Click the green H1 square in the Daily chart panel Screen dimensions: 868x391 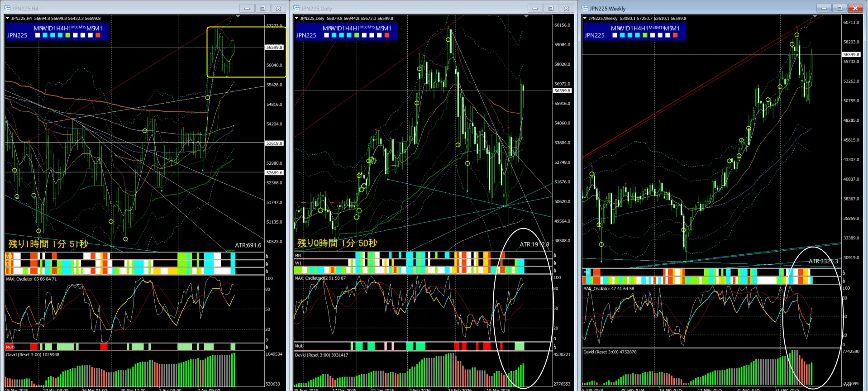click(357, 35)
